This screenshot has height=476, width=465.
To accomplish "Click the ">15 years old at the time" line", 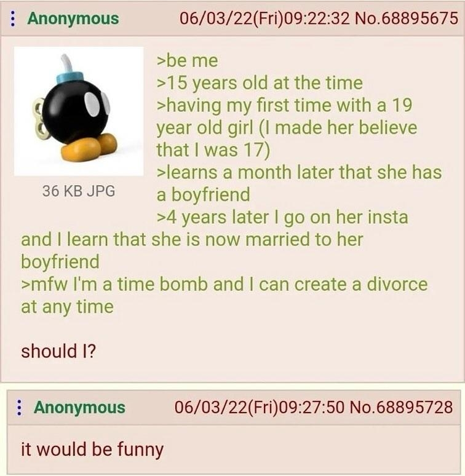I will click(x=260, y=83).
